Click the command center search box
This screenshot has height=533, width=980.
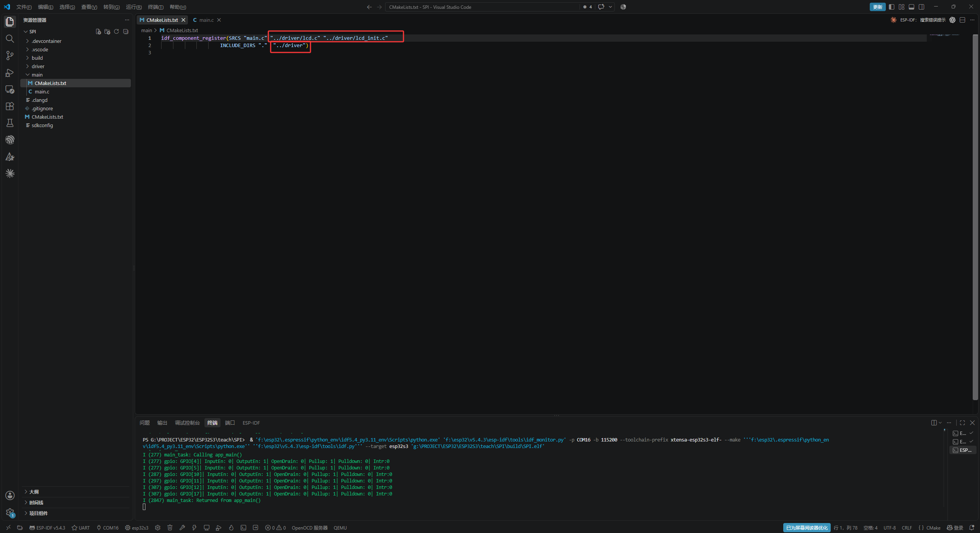click(482, 7)
